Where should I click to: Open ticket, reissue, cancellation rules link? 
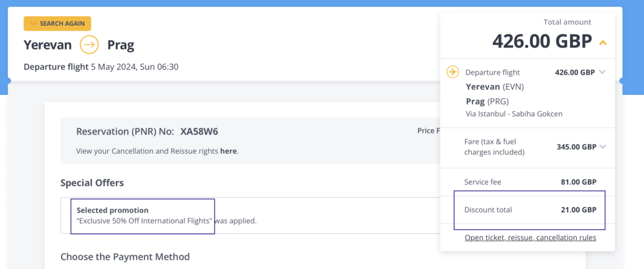(530, 237)
